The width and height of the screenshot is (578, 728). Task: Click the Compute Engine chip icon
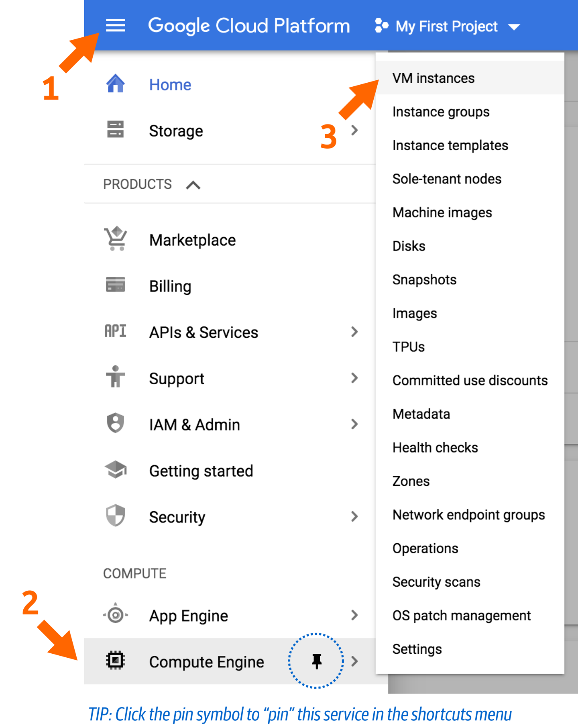pyautogui.click(x=115, y=661)
